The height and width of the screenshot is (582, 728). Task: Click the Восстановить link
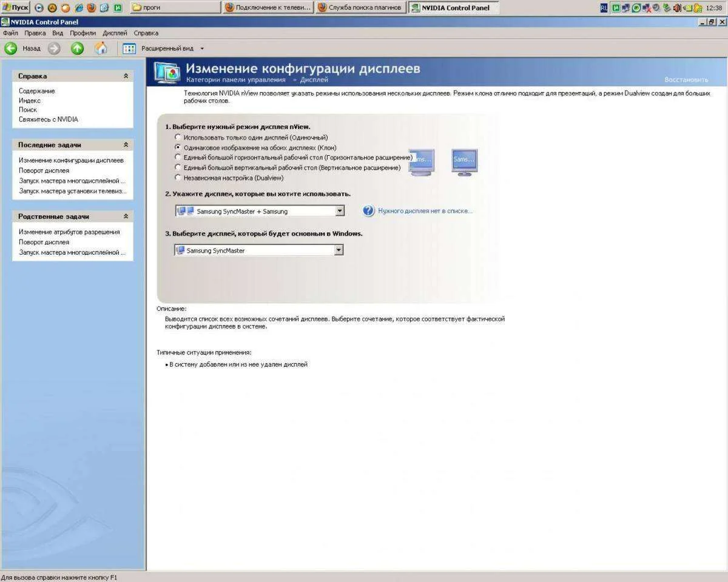click(686, 79)
